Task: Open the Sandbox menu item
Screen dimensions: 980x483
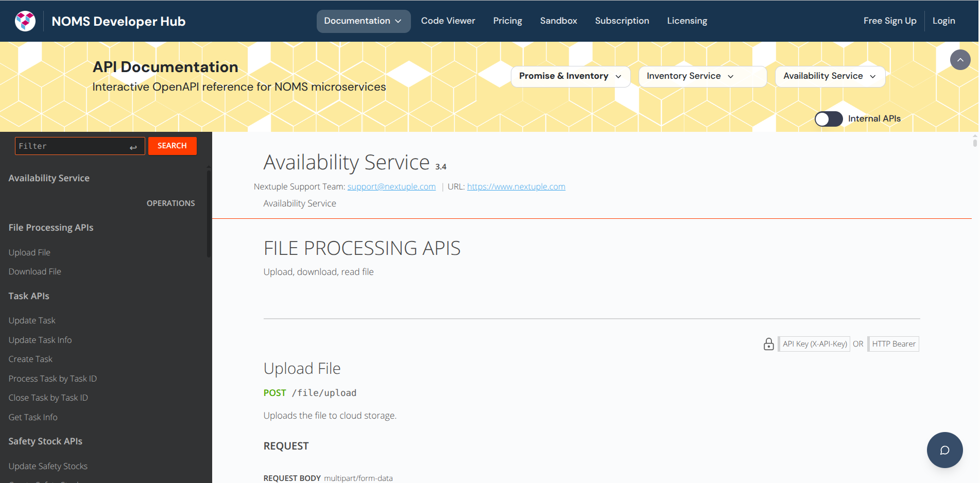Action: [558, 21]
